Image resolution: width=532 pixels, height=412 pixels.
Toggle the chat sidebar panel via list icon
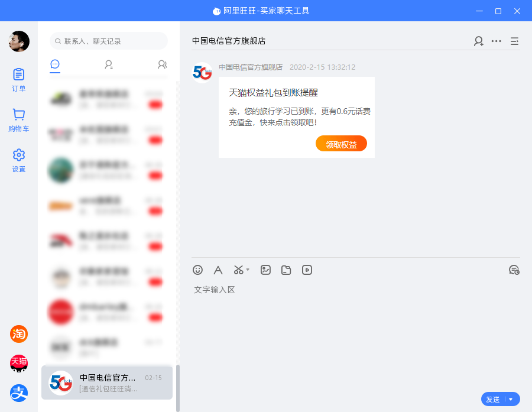514,41
